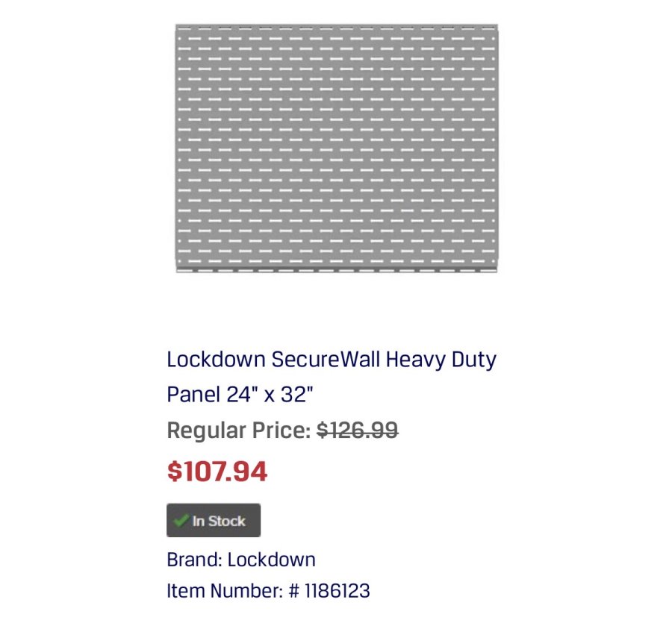Viewport: 672px width, 632px height.
Task: Click the # symbol before the item number
Action: [293, 591]
